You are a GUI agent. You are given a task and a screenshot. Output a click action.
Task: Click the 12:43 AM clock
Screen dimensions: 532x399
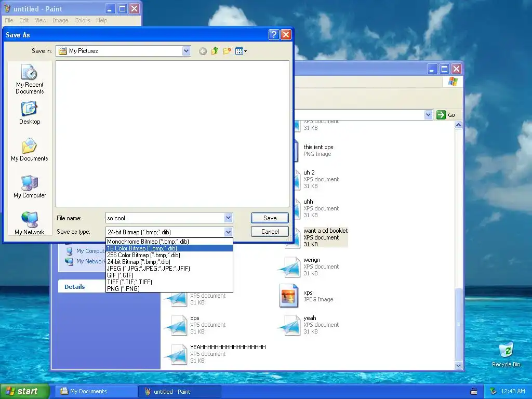(x=513, y=391)
